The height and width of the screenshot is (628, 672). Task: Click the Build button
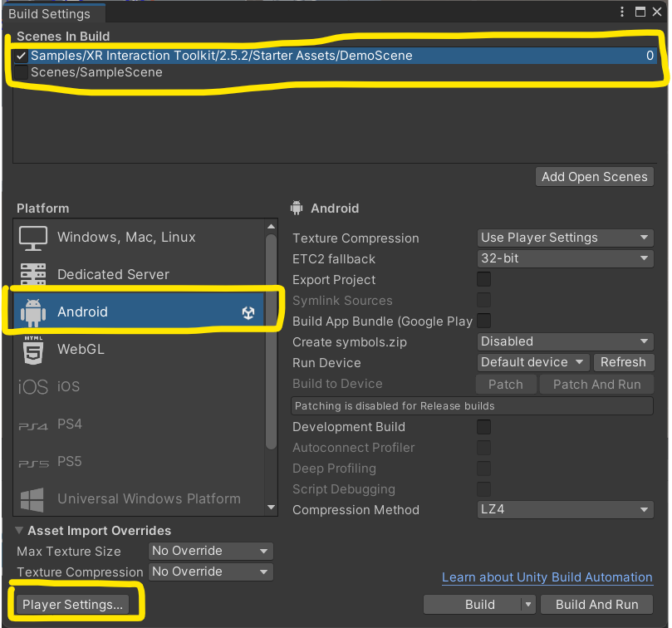(x=473, y=605)
